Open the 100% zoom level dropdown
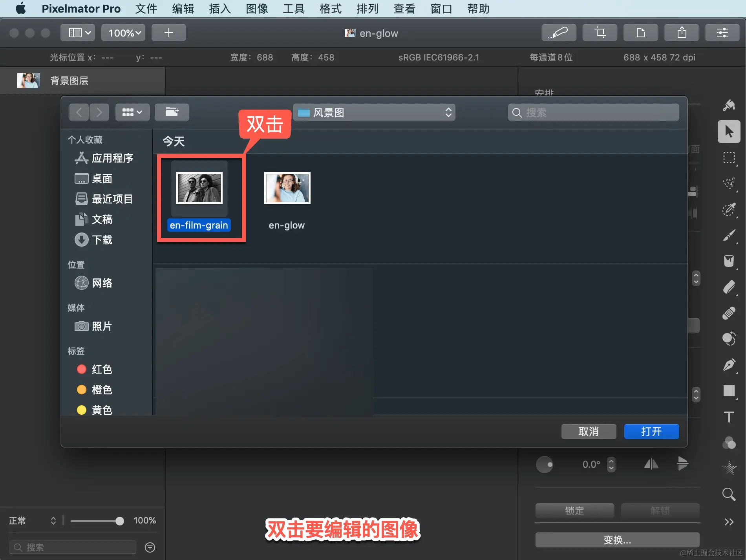The height and width of the screenshot is (560, 746). (x=123, y=33)
